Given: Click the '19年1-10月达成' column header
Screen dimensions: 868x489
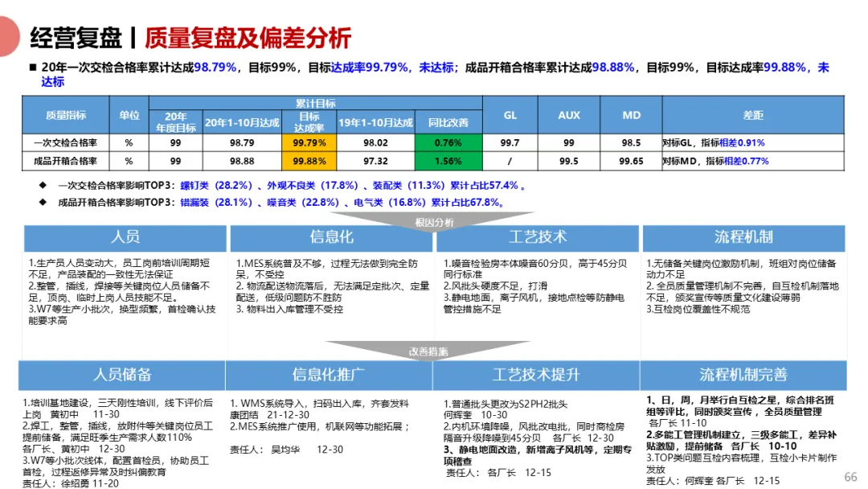Looking at the screenshot, I should (375, 122).
